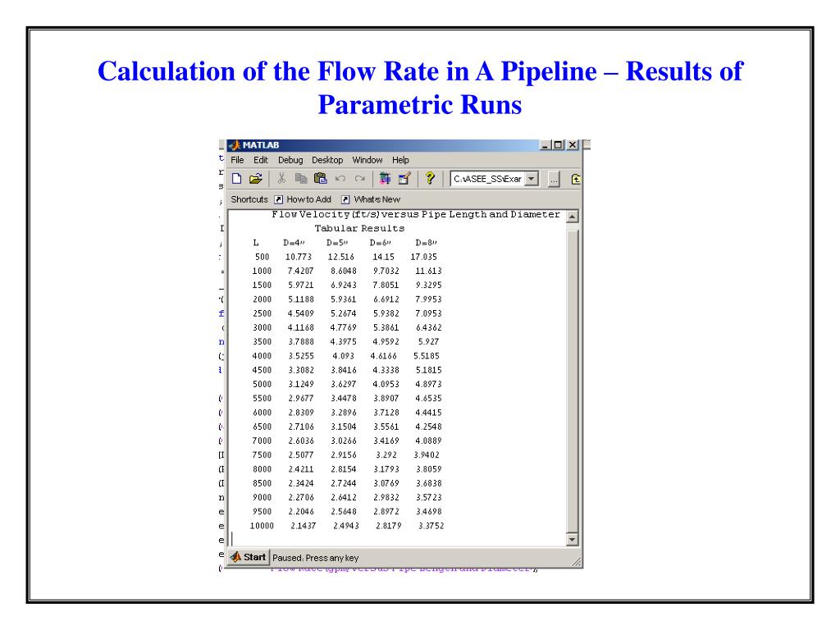
Task: Click the D=8" column header
Action: [x=426, y=243]
